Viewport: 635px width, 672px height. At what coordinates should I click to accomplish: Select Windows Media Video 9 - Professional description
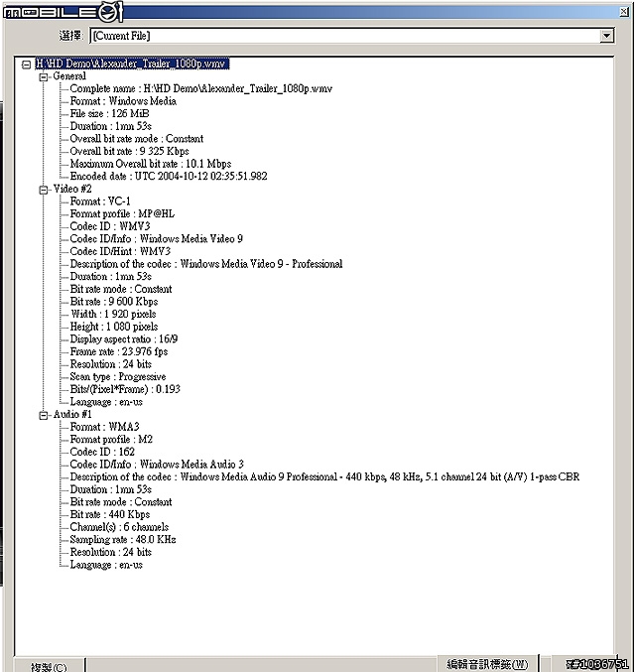[206, 264]
